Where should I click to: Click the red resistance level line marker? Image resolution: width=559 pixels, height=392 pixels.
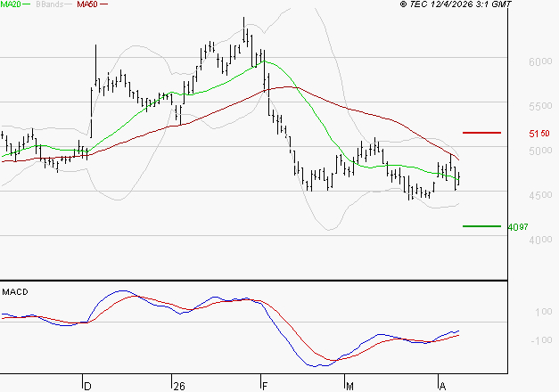(481, 133)
